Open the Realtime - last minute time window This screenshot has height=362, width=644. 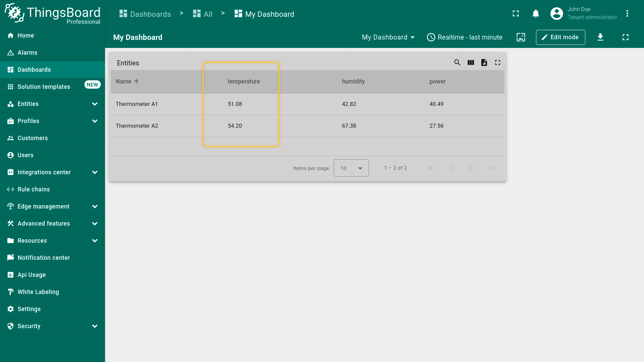[465, 37]
